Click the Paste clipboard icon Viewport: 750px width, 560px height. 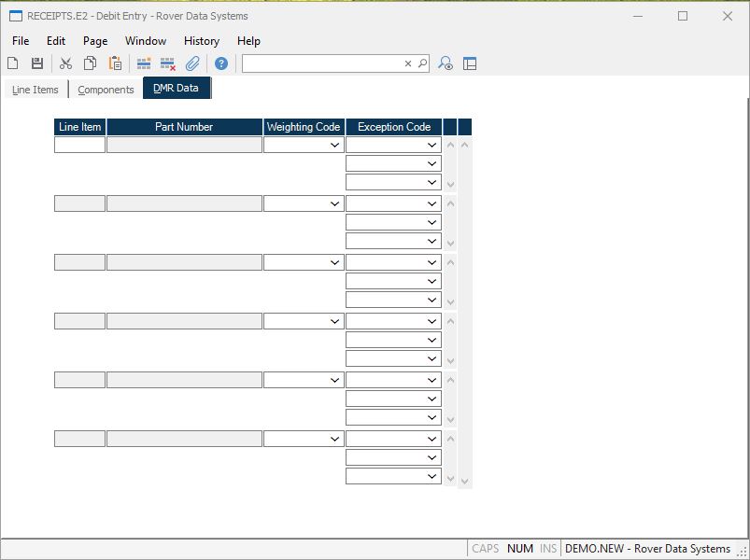coord(115,63)
